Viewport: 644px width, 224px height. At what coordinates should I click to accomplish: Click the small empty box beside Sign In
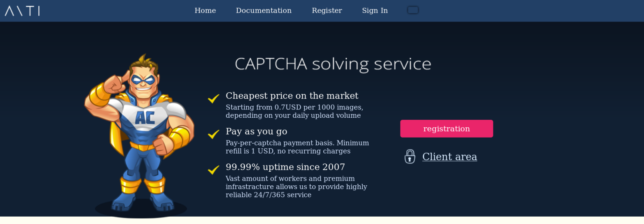(x=413, y=10)
